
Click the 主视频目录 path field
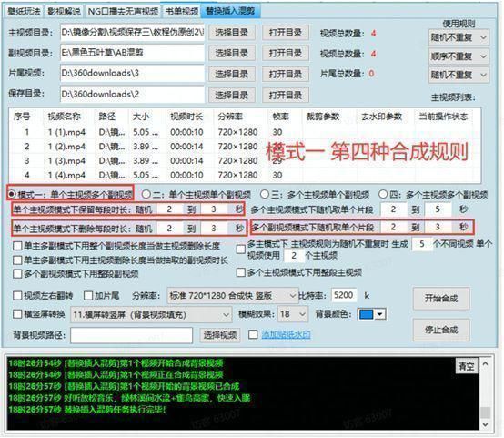pyautogui.click(x=132, y=33)
